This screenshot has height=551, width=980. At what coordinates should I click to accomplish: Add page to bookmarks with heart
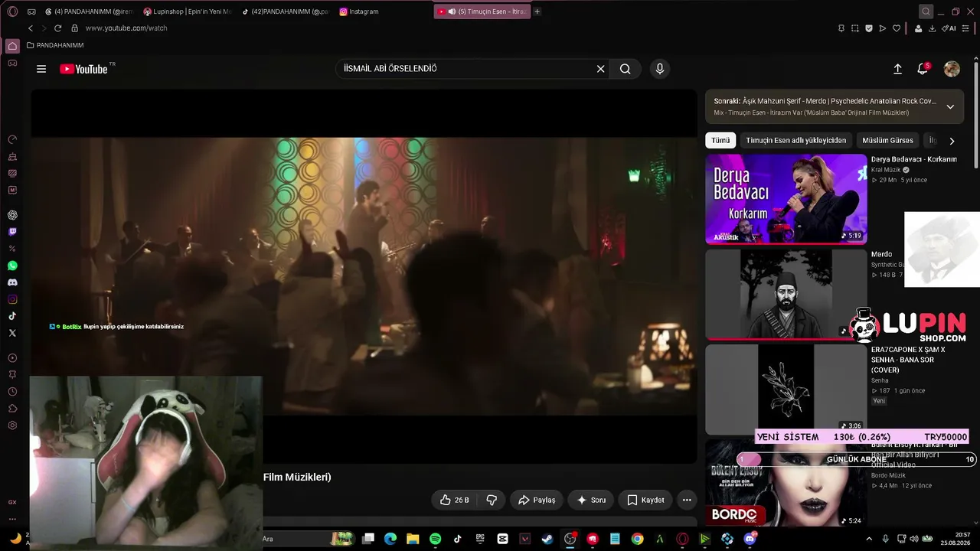897,28
